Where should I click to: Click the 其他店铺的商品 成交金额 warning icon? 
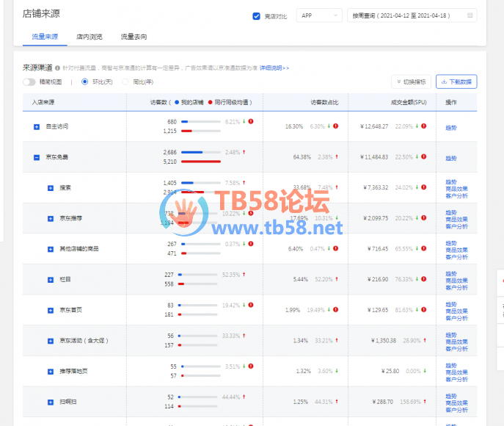click(423, 248)
